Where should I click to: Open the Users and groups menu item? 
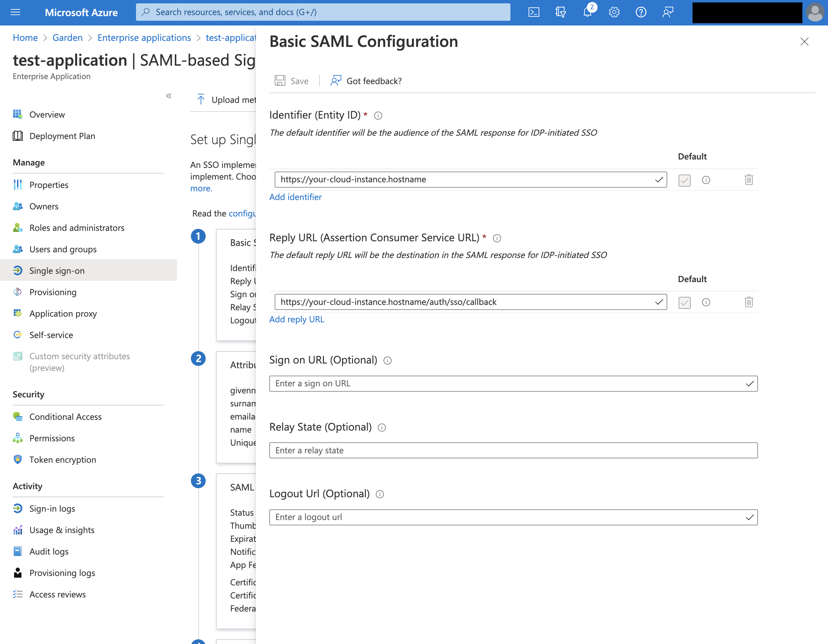point(63,249)
